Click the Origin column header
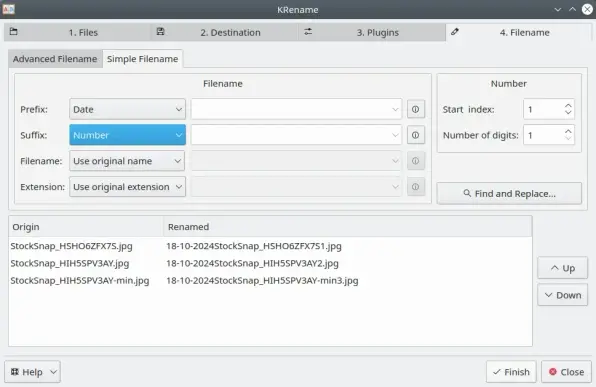This screenshot has height=387, width=596. [x=86, y=227]
